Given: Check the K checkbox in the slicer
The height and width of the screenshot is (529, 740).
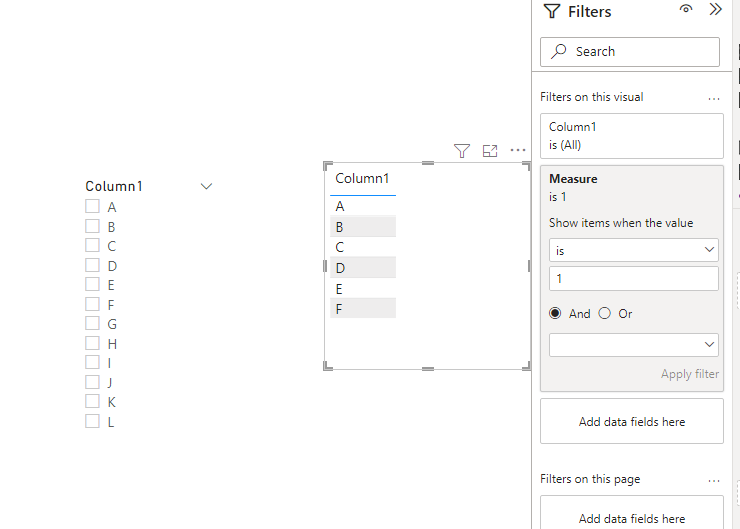Looking at the screenshot, I should pyautogui.click(x=92, y=401).
